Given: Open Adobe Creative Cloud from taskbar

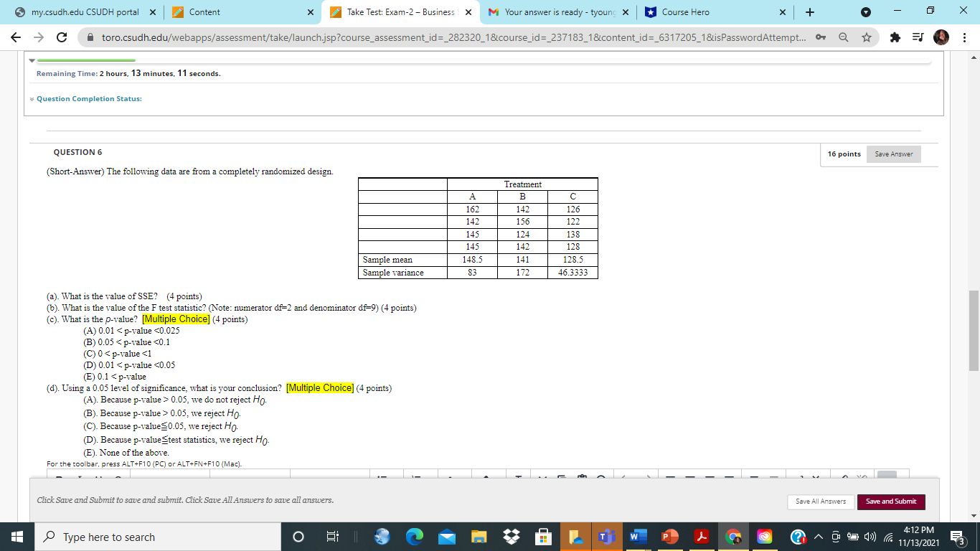Looking at the screenshot, I should click(765, 537).
